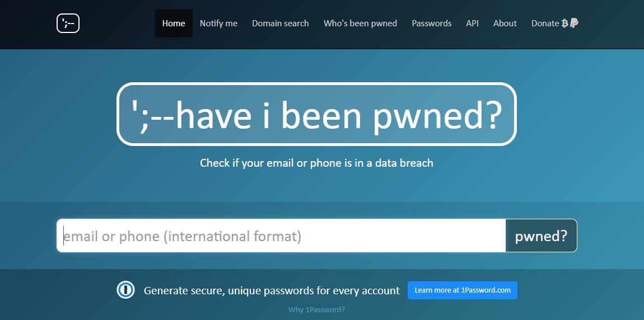Go to the Notify me page

(x=218, y=23)
